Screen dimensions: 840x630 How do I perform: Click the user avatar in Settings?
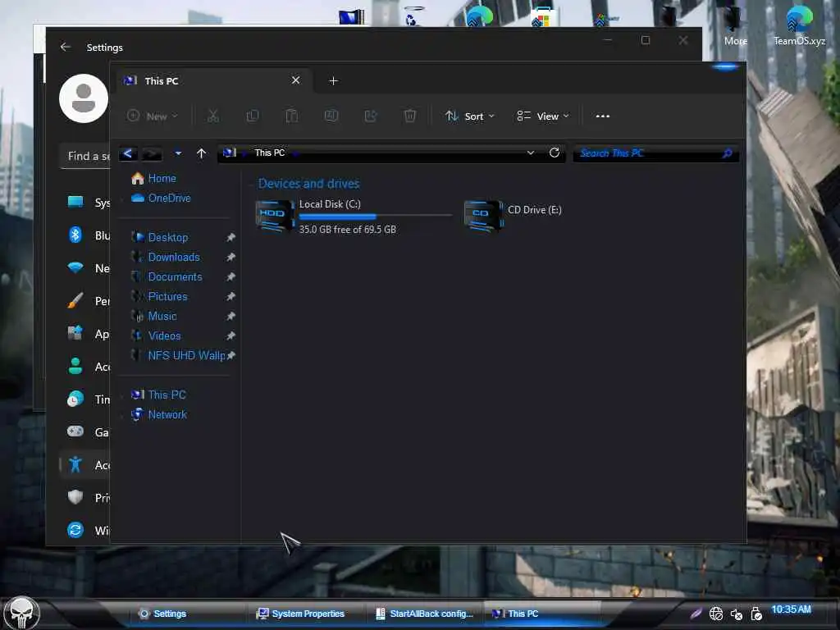[84, 98]
